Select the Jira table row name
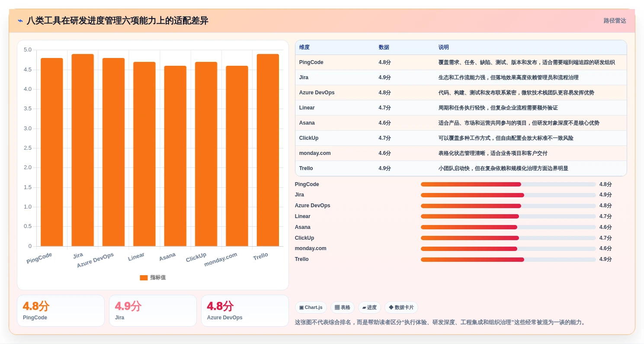Image resolution: width=644 pixels, height=344 pixels. (x=304, y=77)
